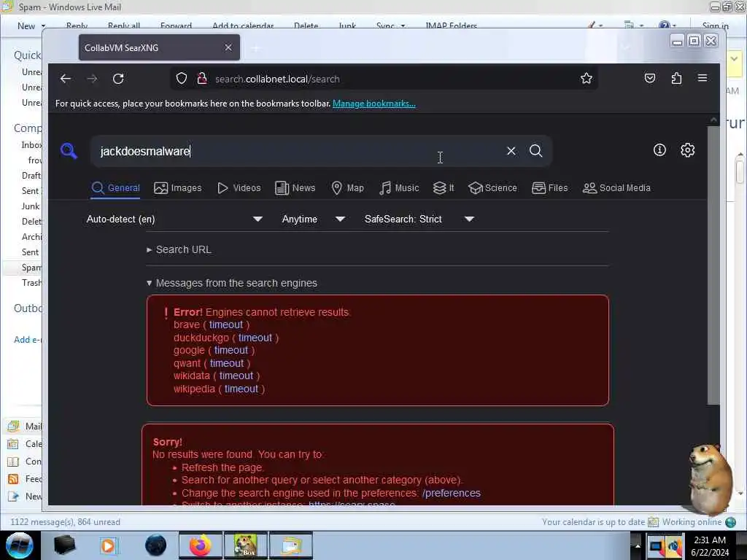
Task: Expand the Search URL section
Action: point(179,249)
